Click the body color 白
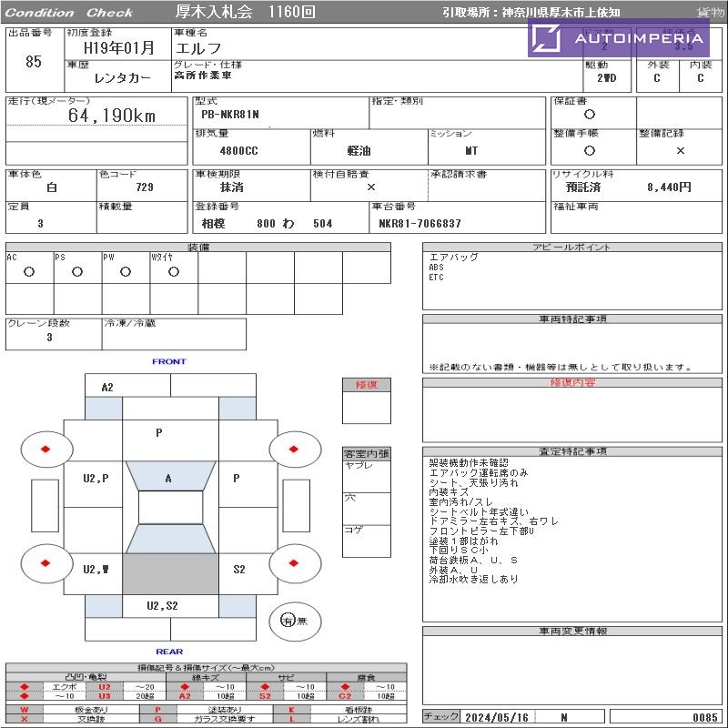 tap(52, 187)
